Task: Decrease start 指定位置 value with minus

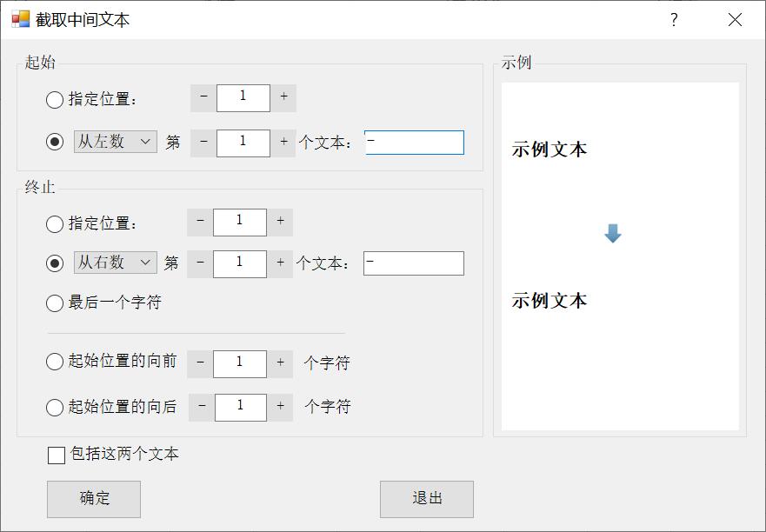Action: coord(203,97)
